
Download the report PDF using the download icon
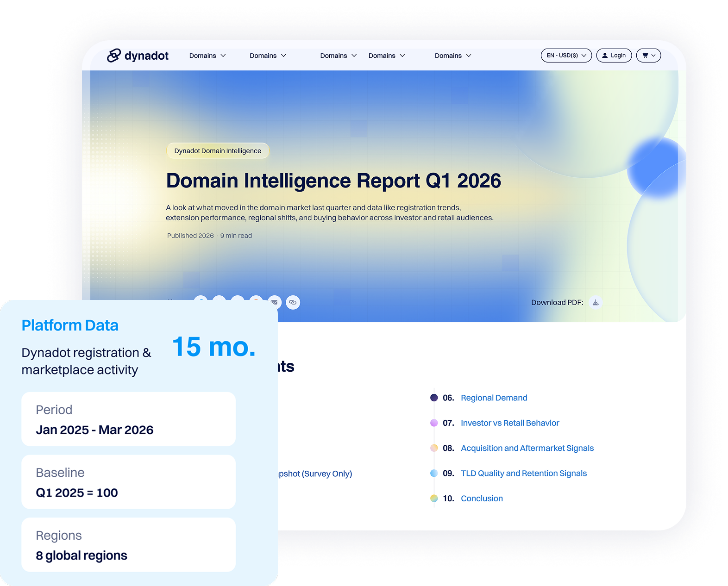[596, 302]
